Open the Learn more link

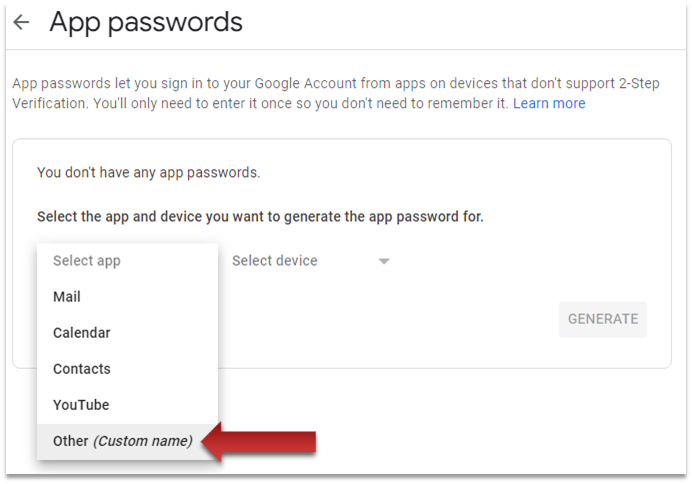pos(549,104)
